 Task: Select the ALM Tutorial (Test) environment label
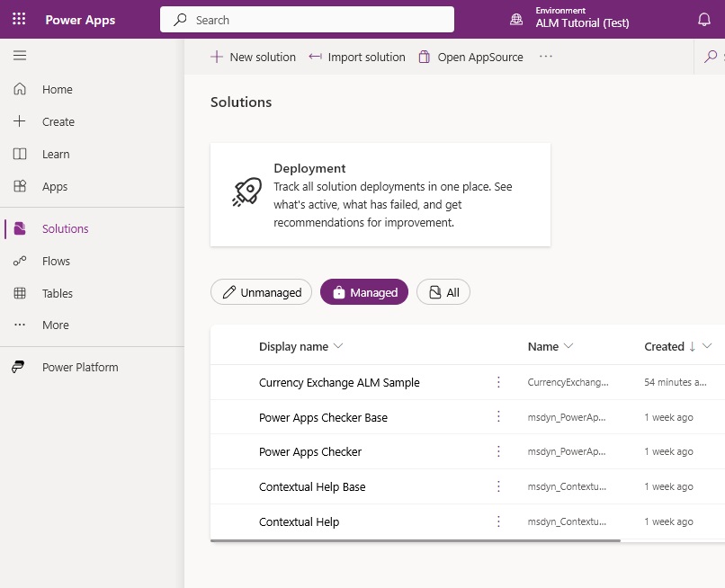pyautogui.click(x=582, y=23)
